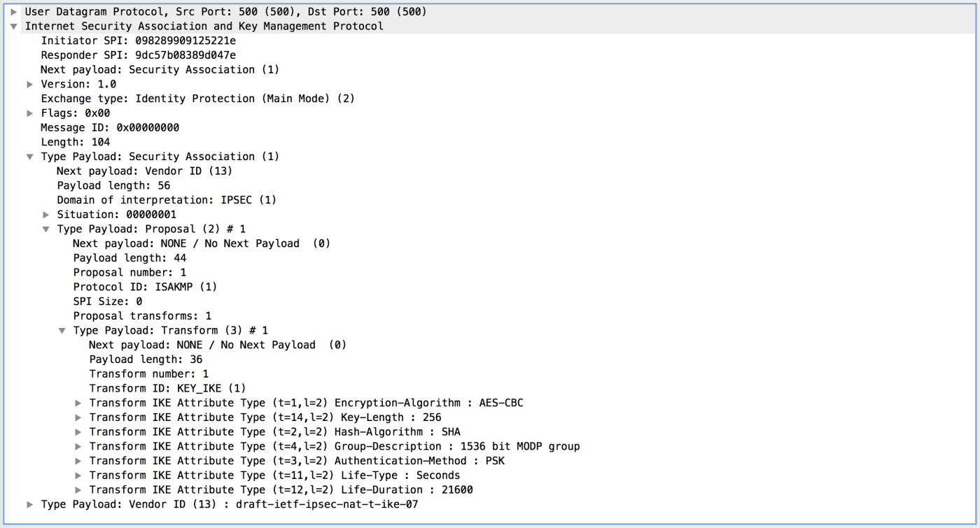Select the Exchange type Main Mode row

pos(196,98)
